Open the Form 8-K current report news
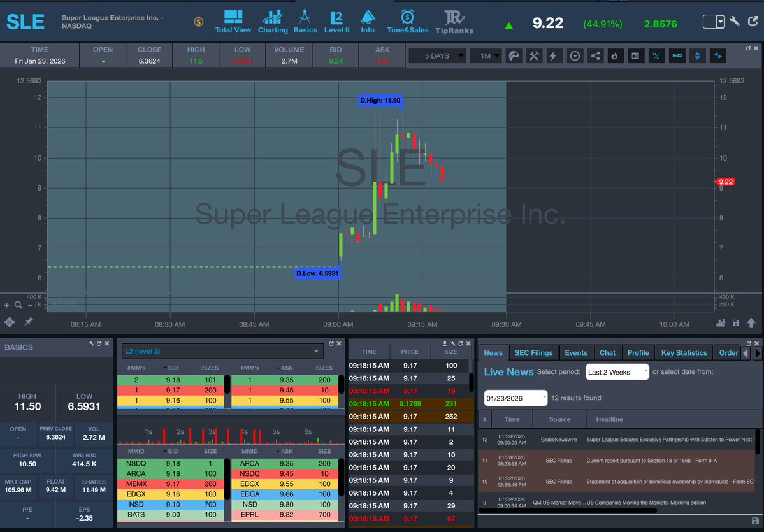 651,461
